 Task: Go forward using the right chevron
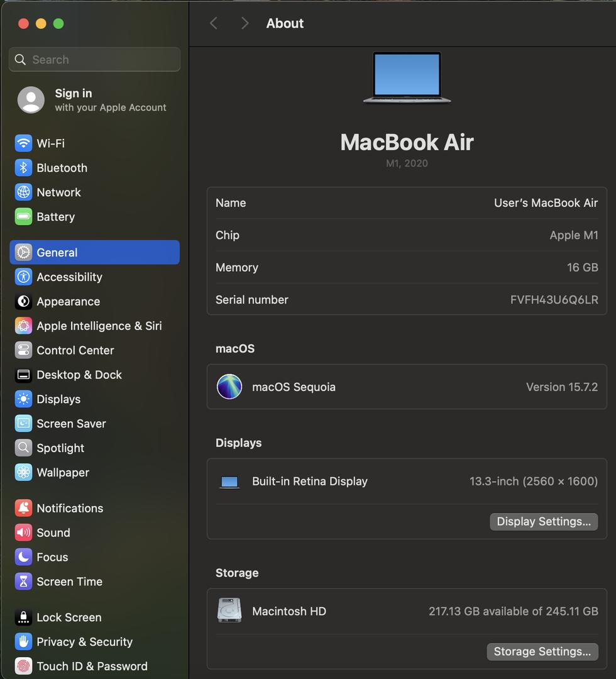click(x=245, y=23)
